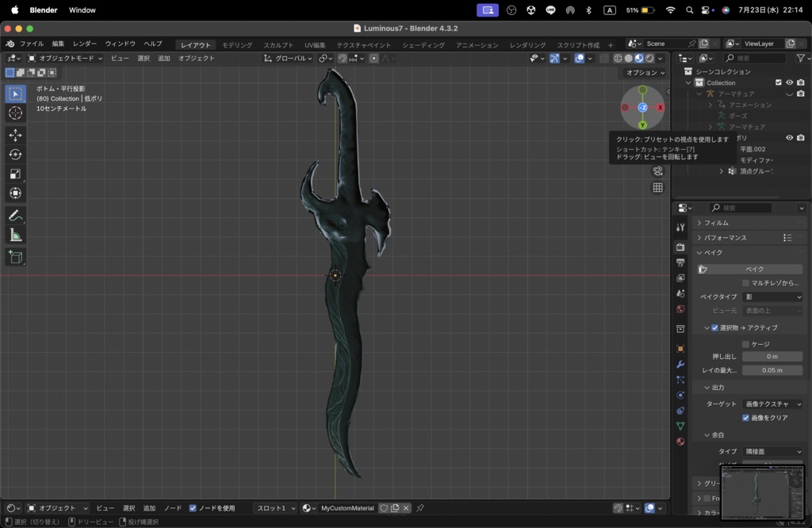Open the オプション button in viewport
812x528 pixels.
[645, 73]
